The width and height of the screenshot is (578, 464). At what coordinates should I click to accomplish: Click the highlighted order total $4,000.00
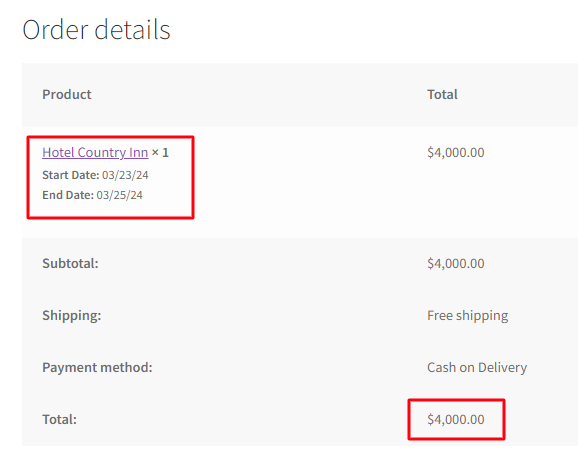(456, 419)
